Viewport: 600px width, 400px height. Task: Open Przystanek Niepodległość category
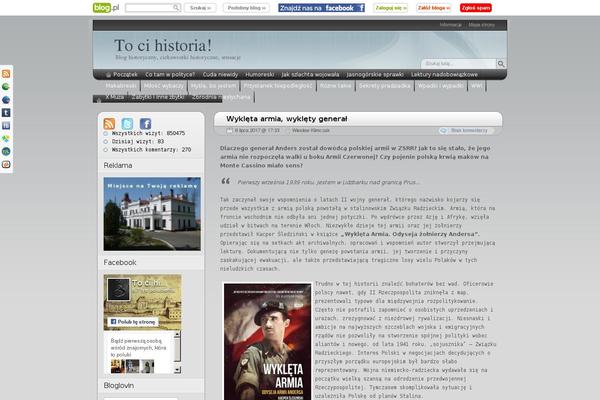278,86
